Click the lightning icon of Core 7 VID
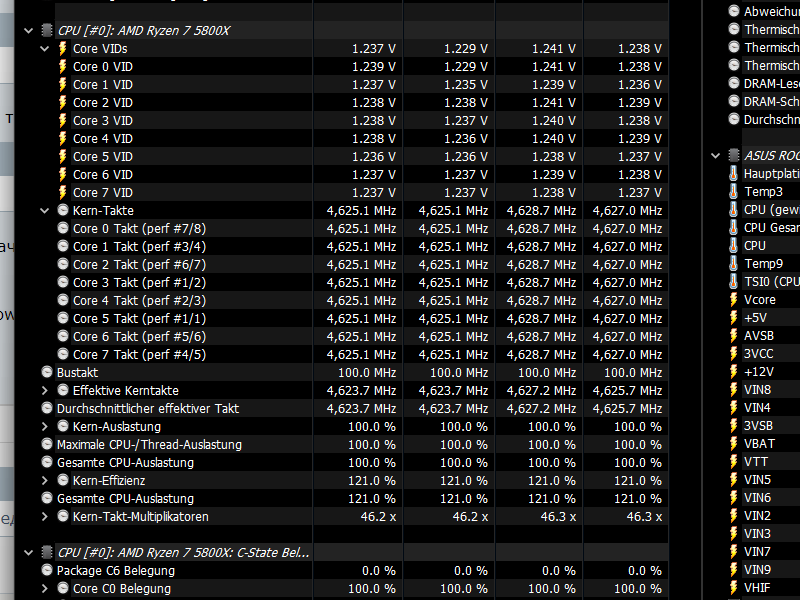The height and width of the screenshot is (600, 800). [63, 192]
